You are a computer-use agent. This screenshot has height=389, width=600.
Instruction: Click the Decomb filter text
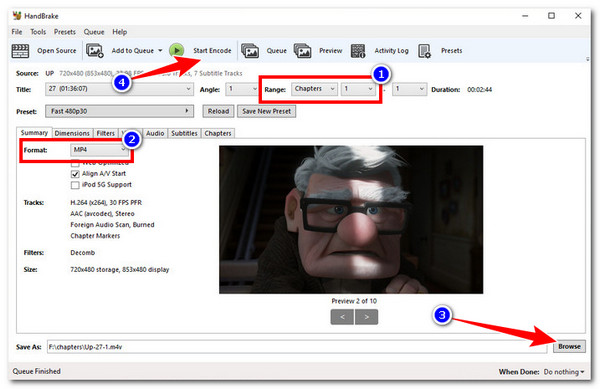pos(83,252)
